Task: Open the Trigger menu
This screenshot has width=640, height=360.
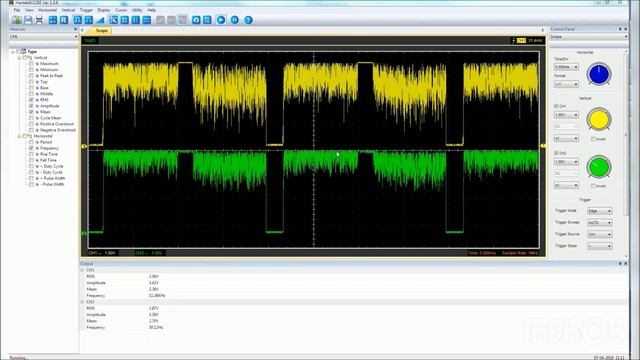Action: click(86, 10)
